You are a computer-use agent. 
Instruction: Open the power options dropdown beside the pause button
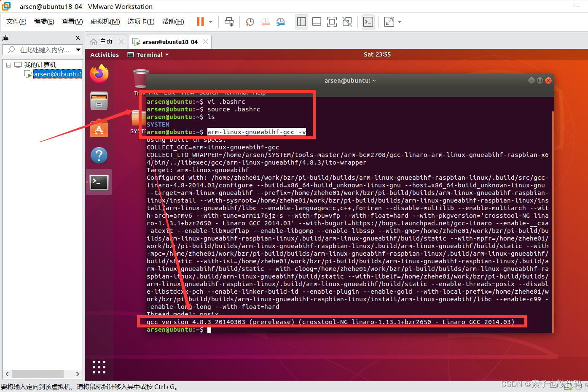[x=211, y=22]
